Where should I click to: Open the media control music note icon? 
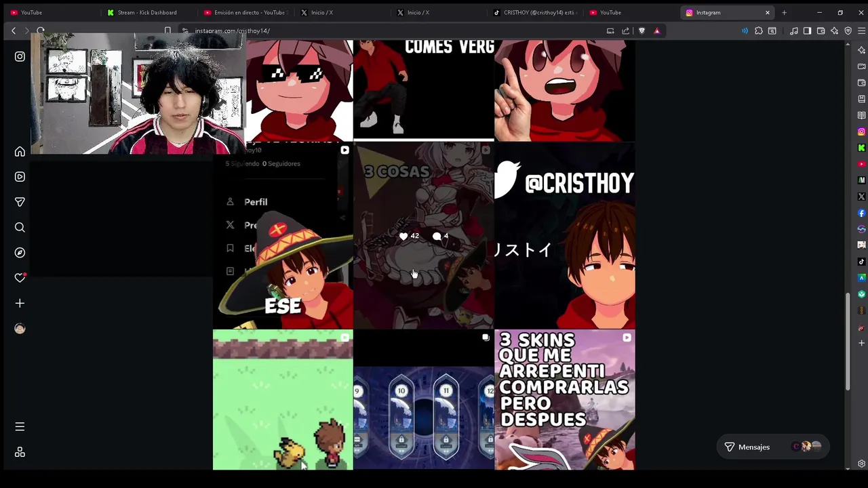tap(793, 30)
